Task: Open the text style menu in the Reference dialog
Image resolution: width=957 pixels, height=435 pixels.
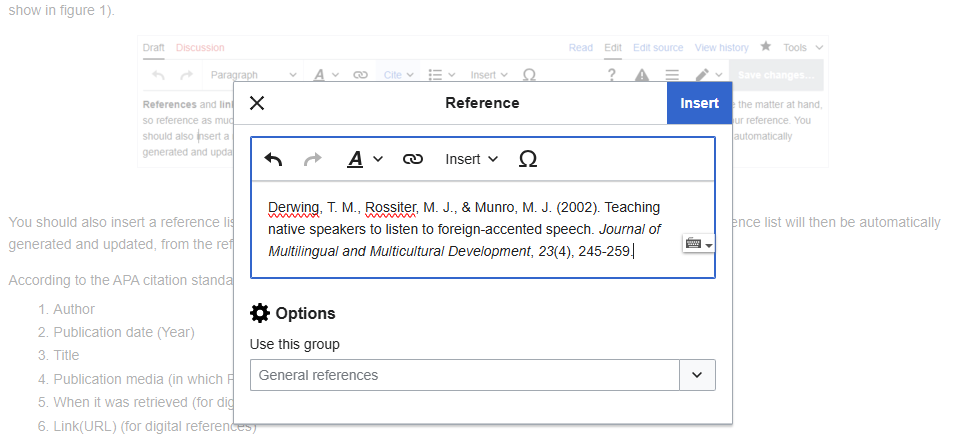Action: pos(364,159)
